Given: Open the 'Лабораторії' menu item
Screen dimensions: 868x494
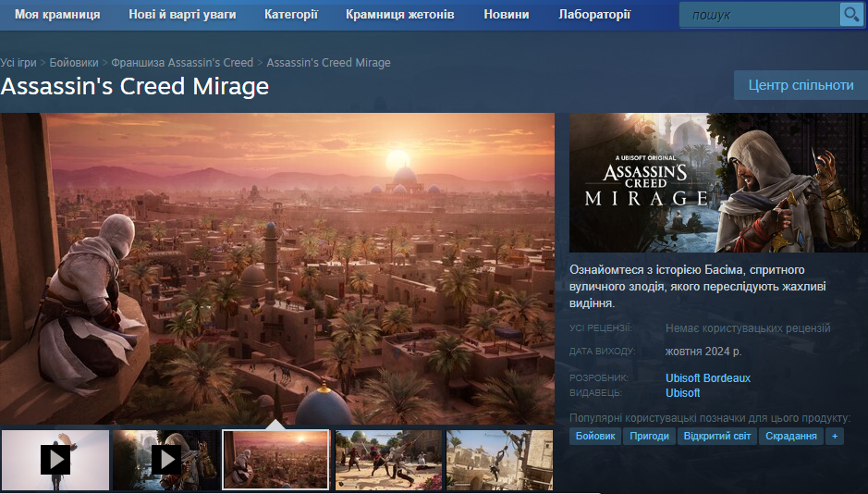Looking at the screenshot, I should 594,15.
